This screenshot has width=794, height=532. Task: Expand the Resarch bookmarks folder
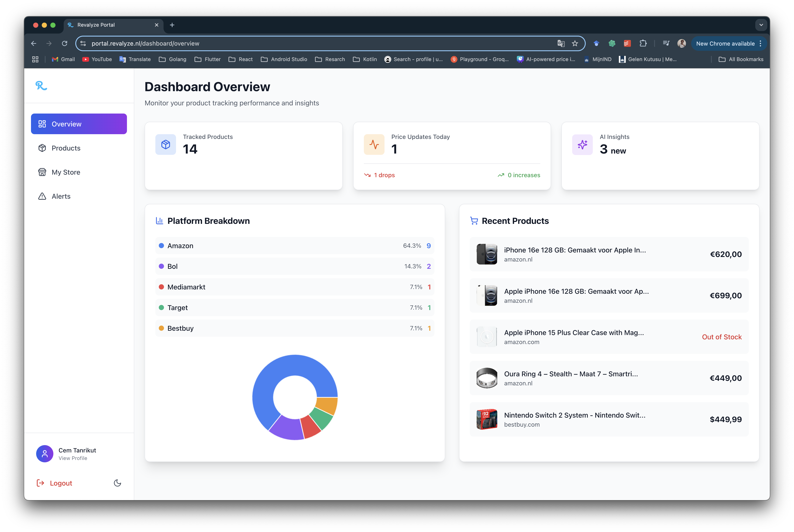330,59
